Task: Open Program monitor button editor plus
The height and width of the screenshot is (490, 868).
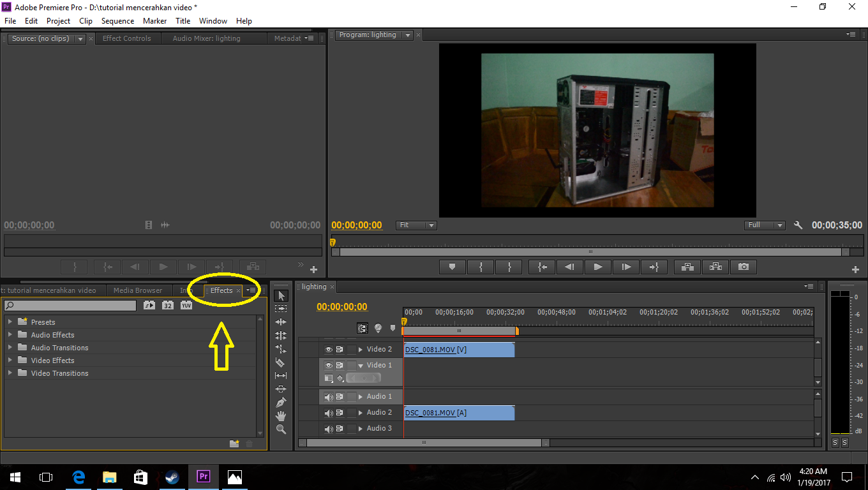Action: pos(856,269)
